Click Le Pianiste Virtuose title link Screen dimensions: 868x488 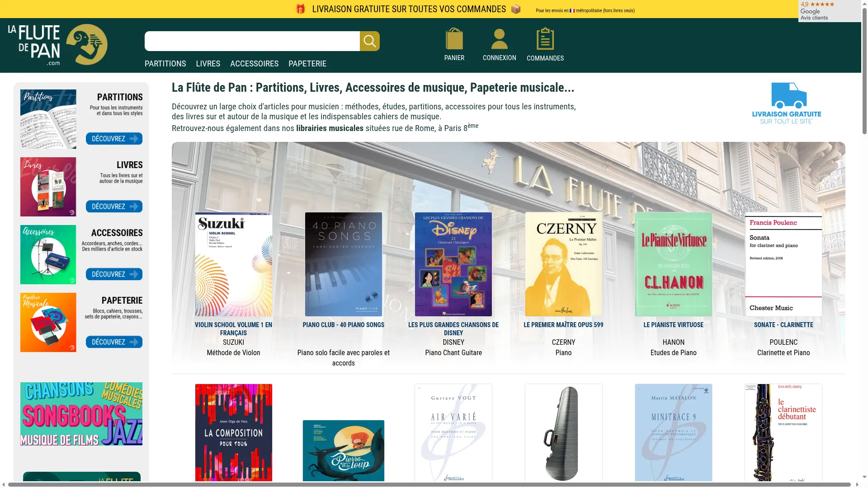click(674, 325)
